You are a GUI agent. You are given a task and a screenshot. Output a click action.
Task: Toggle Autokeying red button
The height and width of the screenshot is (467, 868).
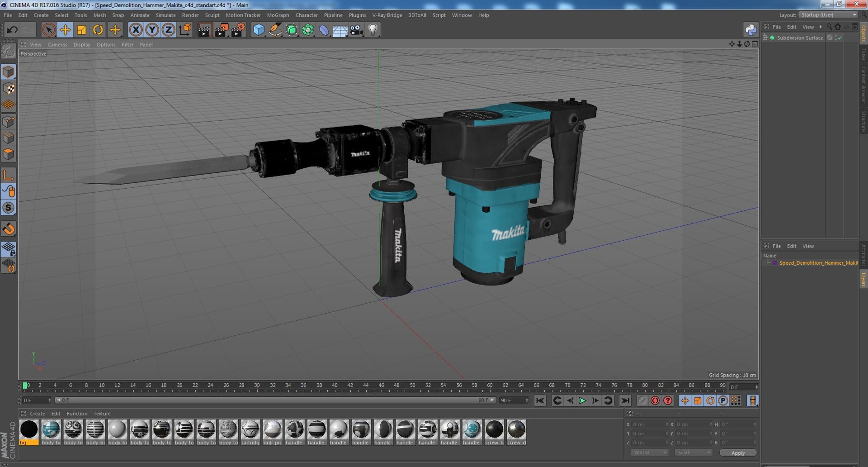655,400
